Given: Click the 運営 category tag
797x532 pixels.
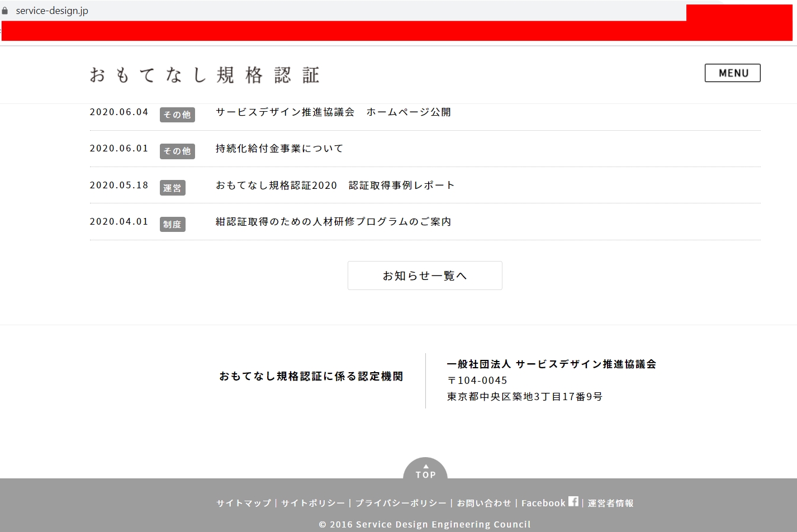Looking at the screenshot, I should (172, 188).
